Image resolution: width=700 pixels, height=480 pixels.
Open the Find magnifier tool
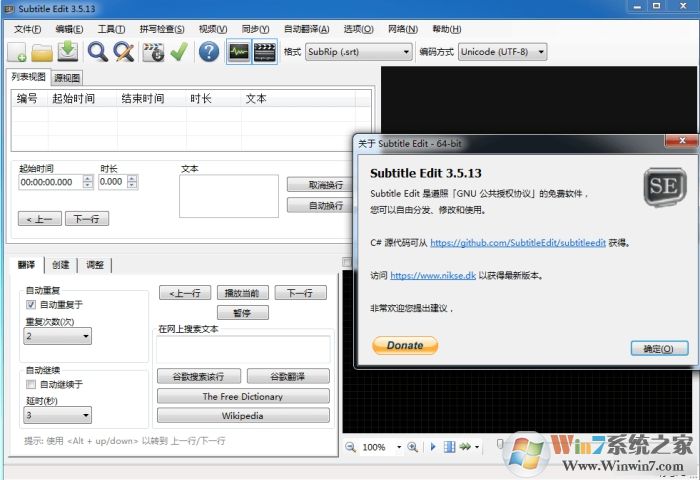pyautogui.click(x=97, y=51)
